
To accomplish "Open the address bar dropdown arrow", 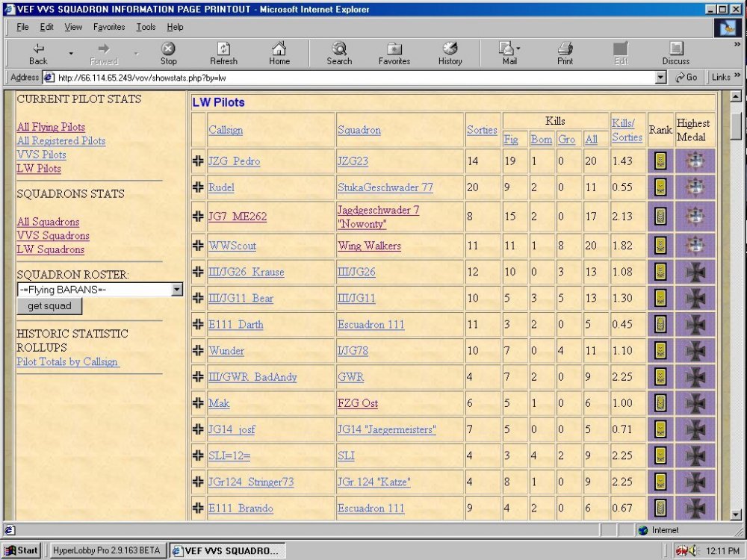I will point(660,78).
